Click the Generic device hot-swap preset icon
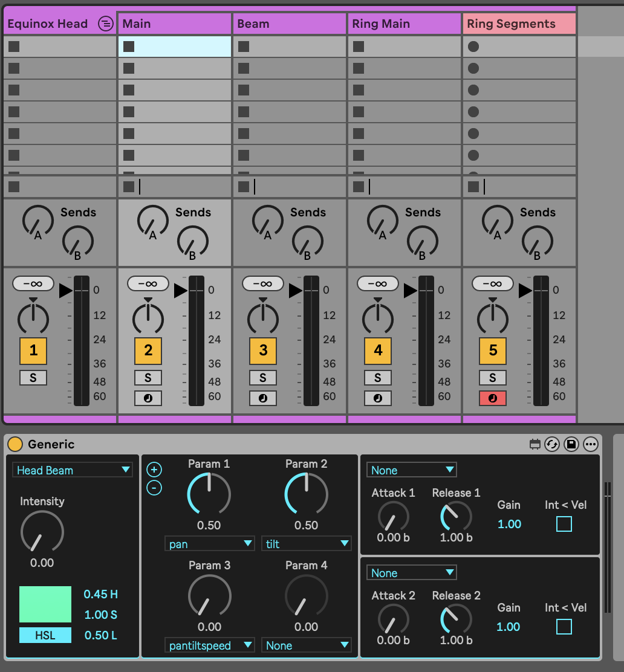 pos(552,445)
